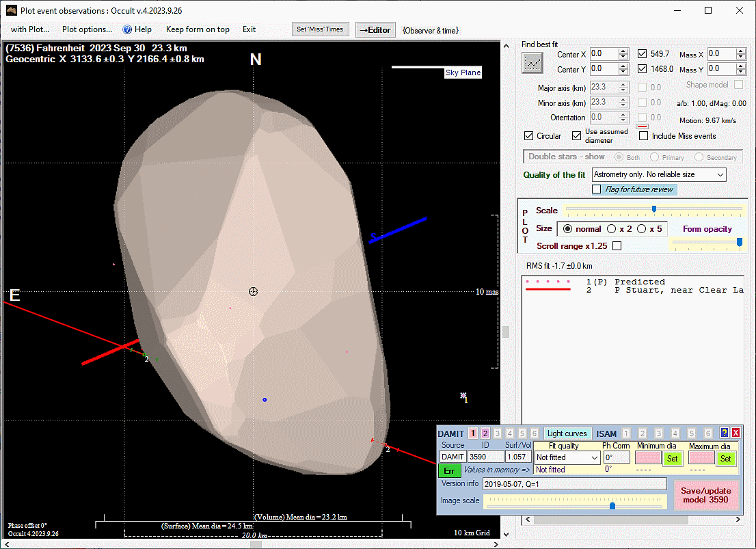Viewport: 756px width, 549px height.
Task: Adjust the Form opacity slider
Action: click(739, 242)
